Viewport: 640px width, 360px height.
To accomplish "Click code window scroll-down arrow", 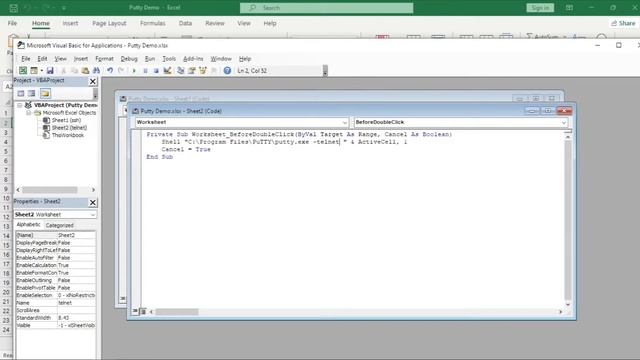I will tap(568, 304).
